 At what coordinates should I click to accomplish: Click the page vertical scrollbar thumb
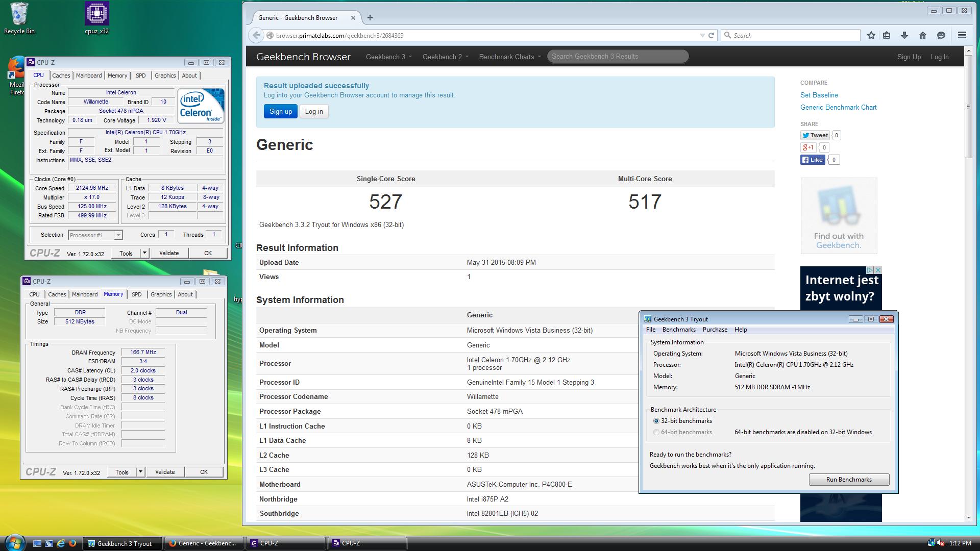(x=968, y=106)
